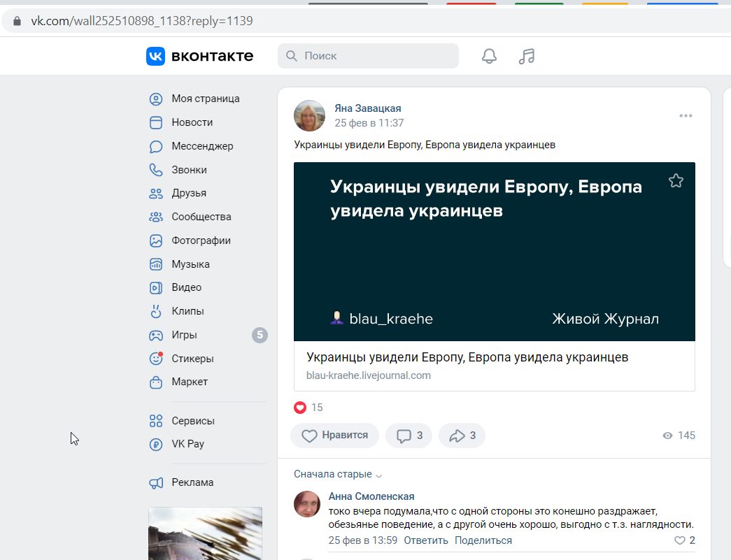Click the Видео play icon
Viewport: 731px width, 560px height.
(156, 288)
